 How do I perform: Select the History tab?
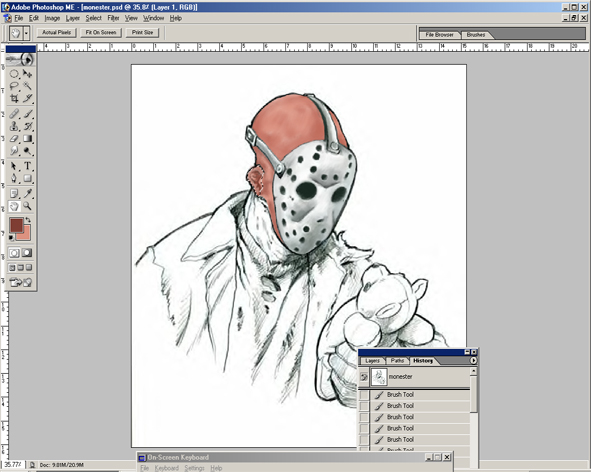click(423, 361)
